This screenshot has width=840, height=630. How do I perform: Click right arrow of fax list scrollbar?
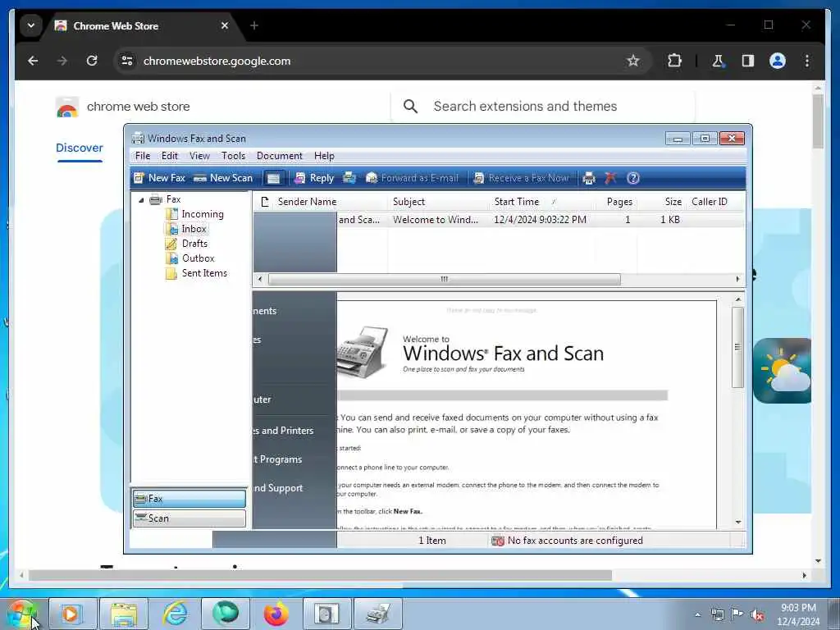(x=737, y=279)
